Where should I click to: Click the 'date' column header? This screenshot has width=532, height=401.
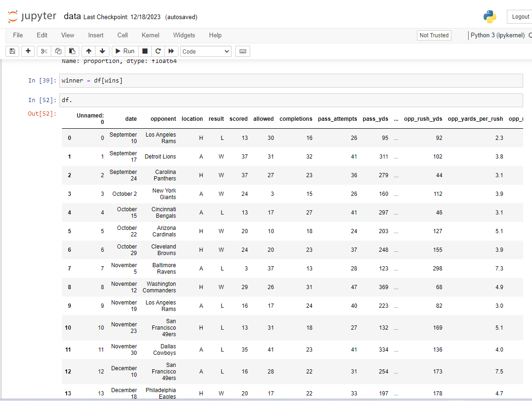click(x=131, y=119)
